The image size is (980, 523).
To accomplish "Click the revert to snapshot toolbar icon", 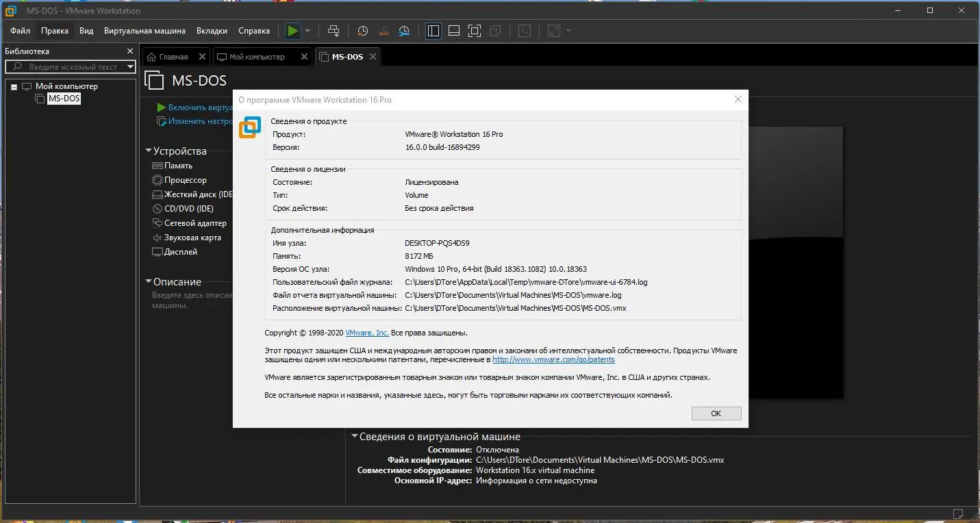I will click(384, 31).
